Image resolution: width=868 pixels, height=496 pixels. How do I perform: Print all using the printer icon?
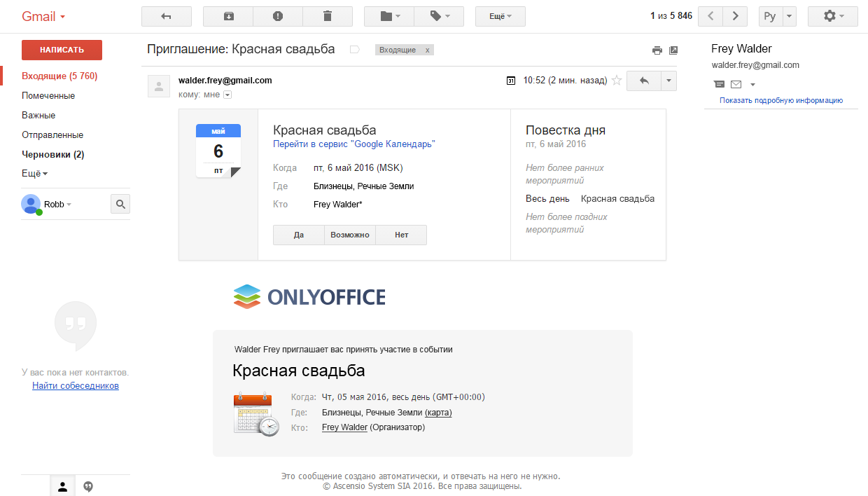click(657, 50)
